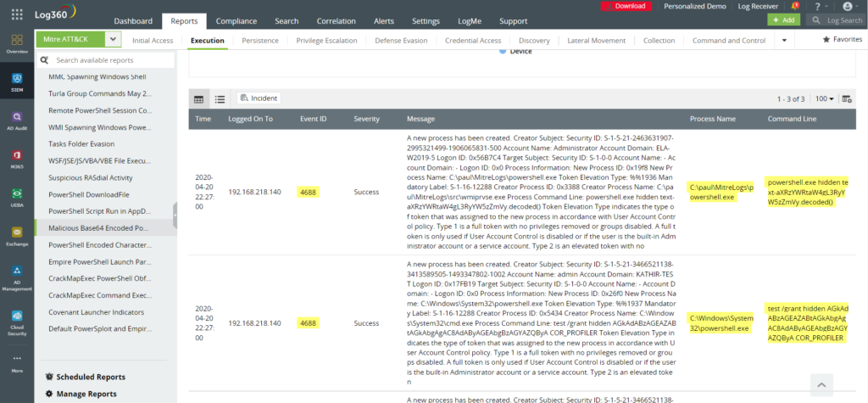Viewport: 868px width, 403px height.
Task: Expand more tactic tabs caret after Command and Control
Action: (784, 40)
